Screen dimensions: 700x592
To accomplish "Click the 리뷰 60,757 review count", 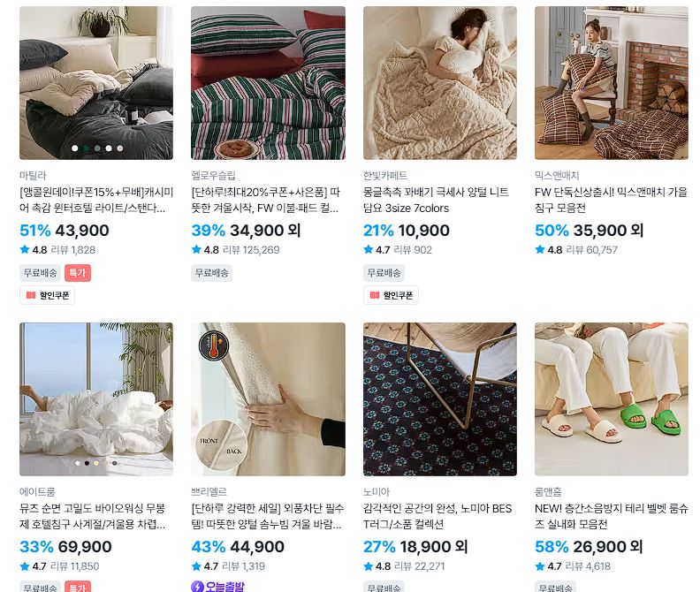I will 591,249.
